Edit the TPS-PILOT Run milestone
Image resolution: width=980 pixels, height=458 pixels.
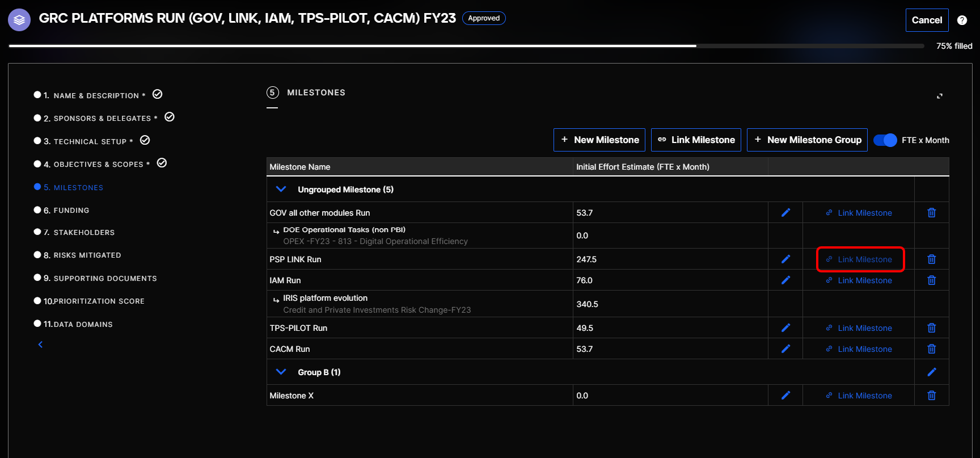pyautogui.click(x=785, y=328)
